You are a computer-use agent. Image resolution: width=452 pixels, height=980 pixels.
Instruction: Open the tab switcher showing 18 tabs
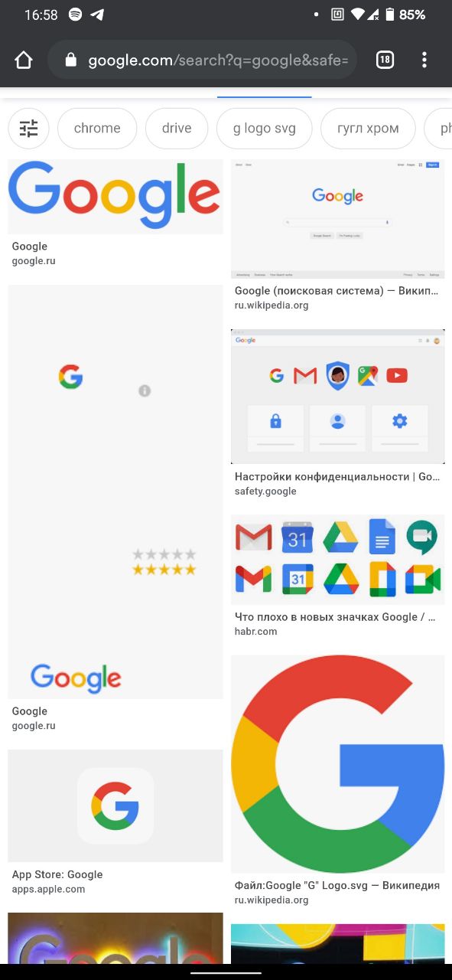click(x=385, y=60)
